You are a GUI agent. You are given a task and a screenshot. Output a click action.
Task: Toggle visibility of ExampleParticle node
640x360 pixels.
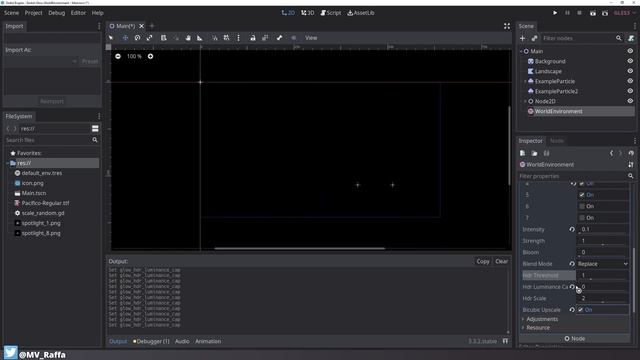630,81
